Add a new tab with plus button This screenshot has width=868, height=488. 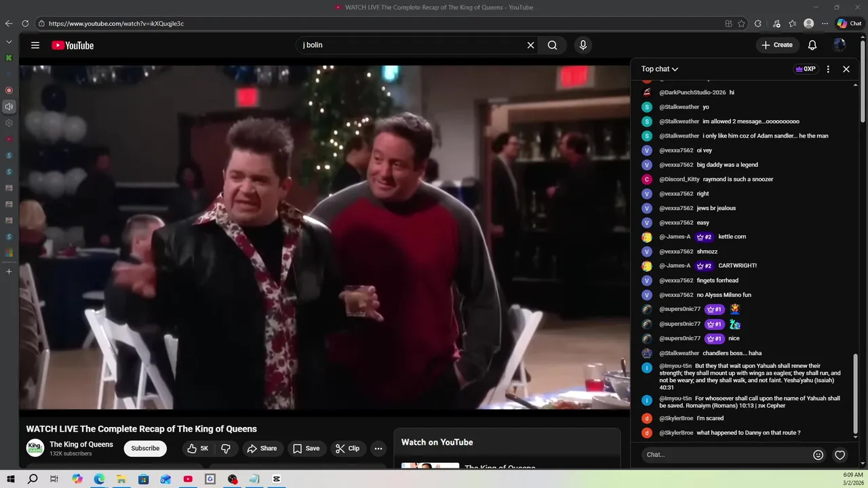click(x=9, y=272)
